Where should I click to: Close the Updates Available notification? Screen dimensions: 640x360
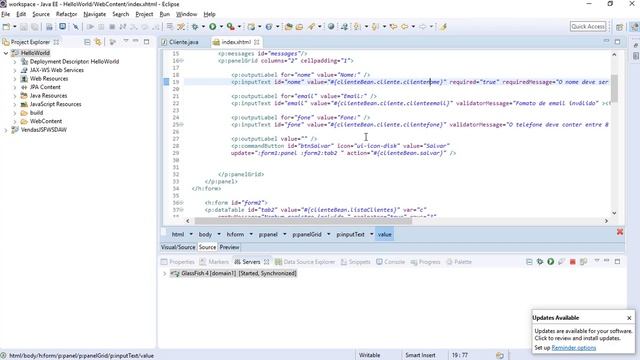(629, 318)
